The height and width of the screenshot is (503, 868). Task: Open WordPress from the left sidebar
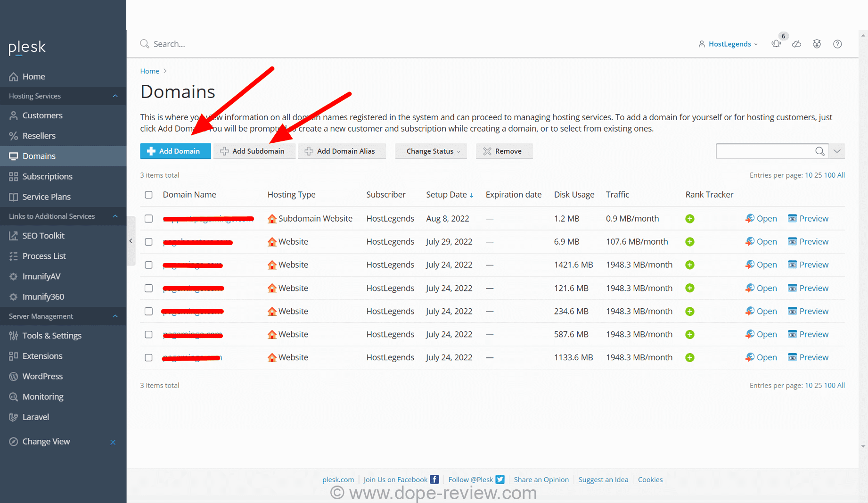point(42,376)
